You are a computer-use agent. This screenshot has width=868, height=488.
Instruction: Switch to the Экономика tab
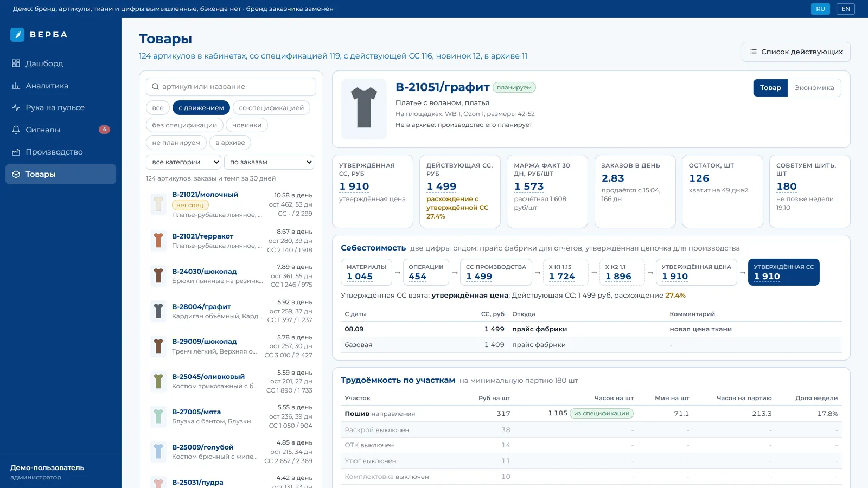click(814, 88)
